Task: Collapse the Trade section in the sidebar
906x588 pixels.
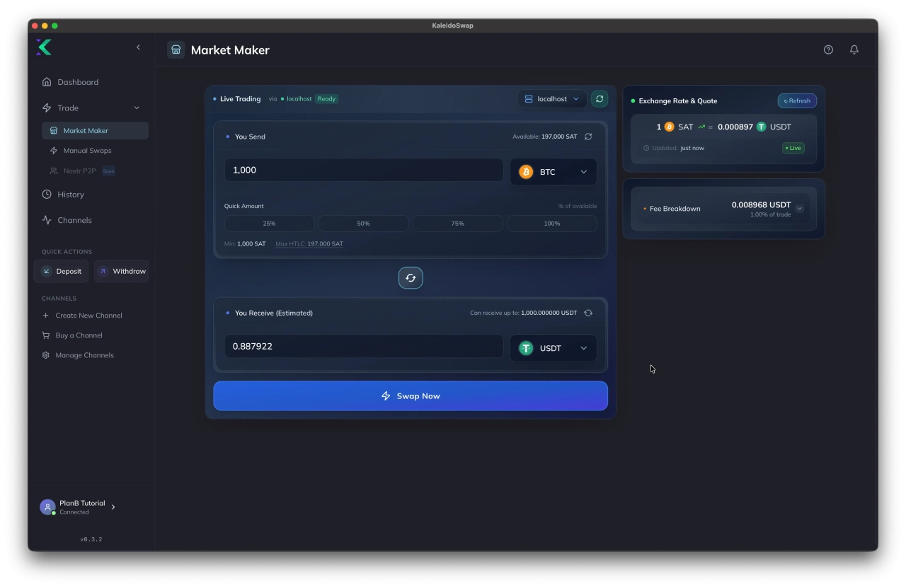Action: (x=137, y=108)
